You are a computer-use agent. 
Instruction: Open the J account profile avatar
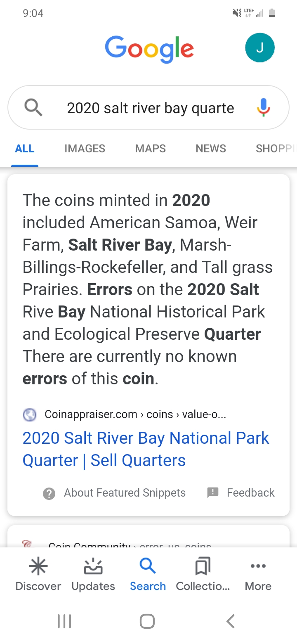(x=260, y=48)
